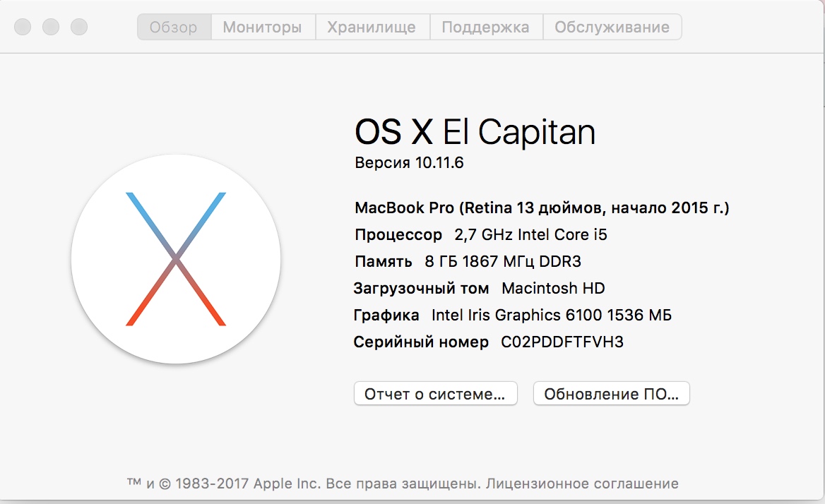Screen dimensions: 825x504
Task: Click the Память 8 ГБ line
Action: pyautogui.click(x=468, y=261)
